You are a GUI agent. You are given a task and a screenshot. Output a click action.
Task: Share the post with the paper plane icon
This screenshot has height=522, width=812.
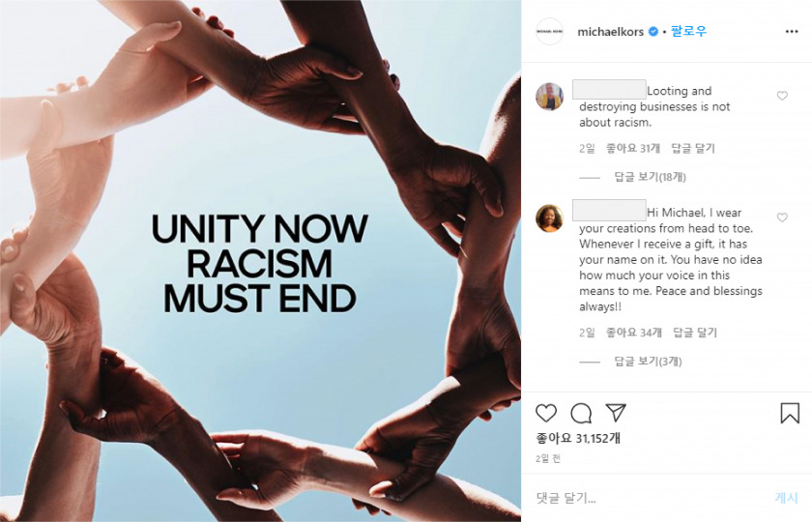pos(616,413)
